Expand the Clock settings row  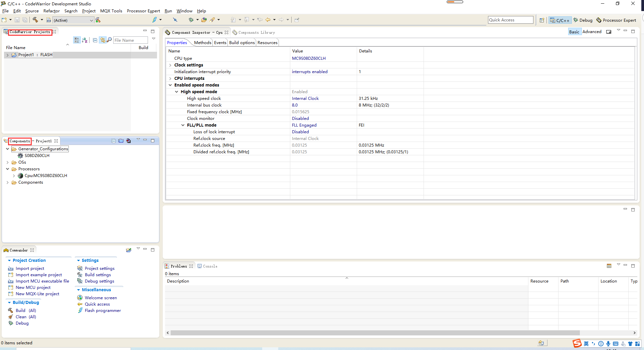pos(170,65)
